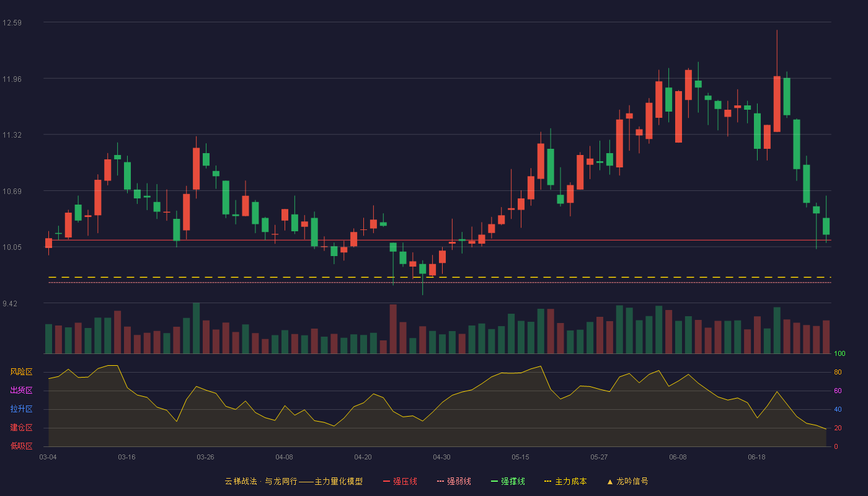Click the 12.59 price axis label
The image size is (868, 496).
12,23
